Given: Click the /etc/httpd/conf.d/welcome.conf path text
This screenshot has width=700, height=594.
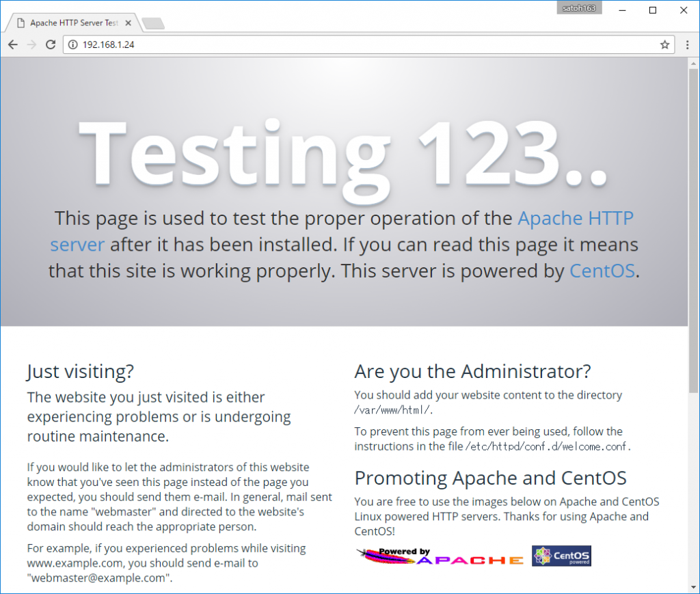Looking at the screenshot, I should point(548,446).
